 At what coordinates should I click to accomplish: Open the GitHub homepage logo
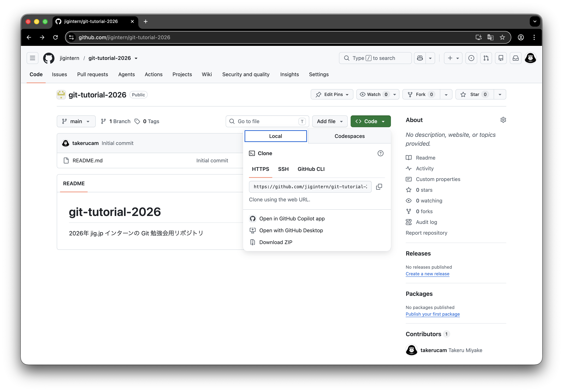49,58
